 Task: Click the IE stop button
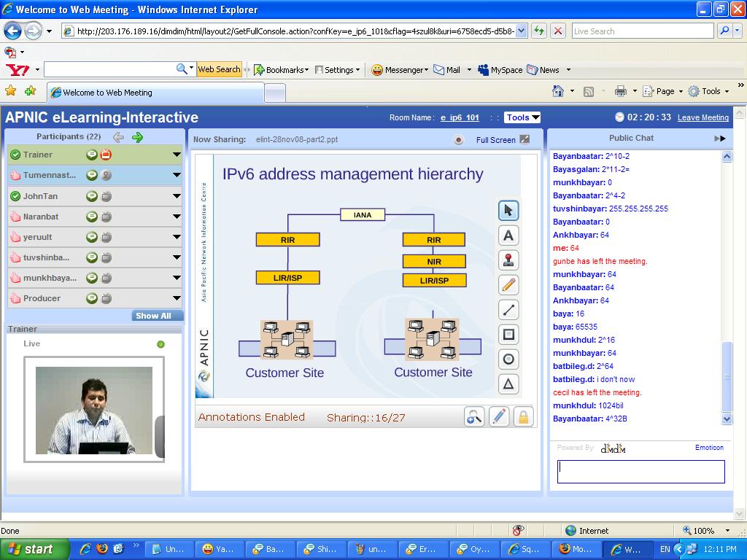[x=558, y=31]
